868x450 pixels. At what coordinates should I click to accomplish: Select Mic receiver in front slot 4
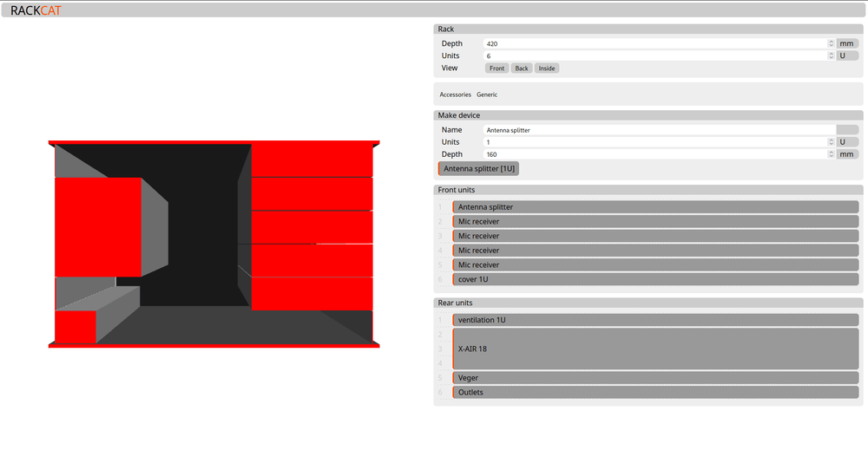(x=655, y=251)
